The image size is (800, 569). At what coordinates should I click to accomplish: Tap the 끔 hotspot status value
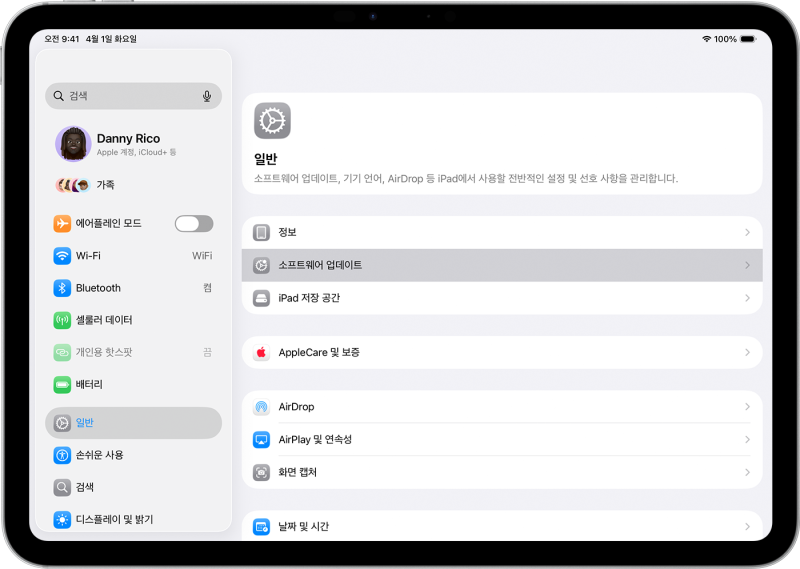tap(208, 352)
